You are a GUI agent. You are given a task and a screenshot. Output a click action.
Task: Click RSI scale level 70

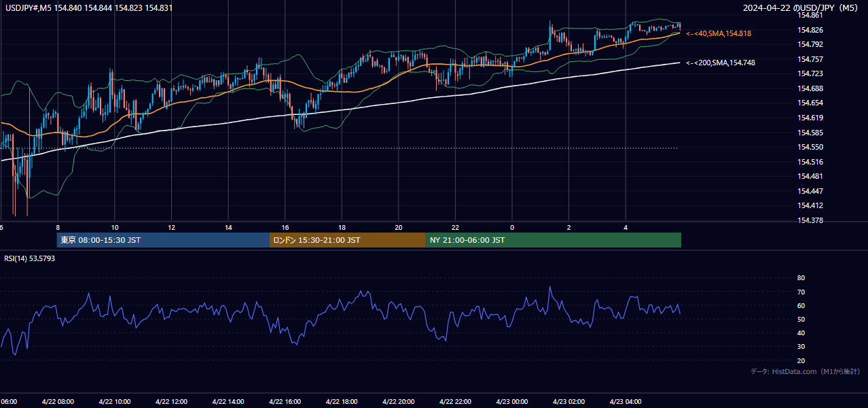click(801, 292)
